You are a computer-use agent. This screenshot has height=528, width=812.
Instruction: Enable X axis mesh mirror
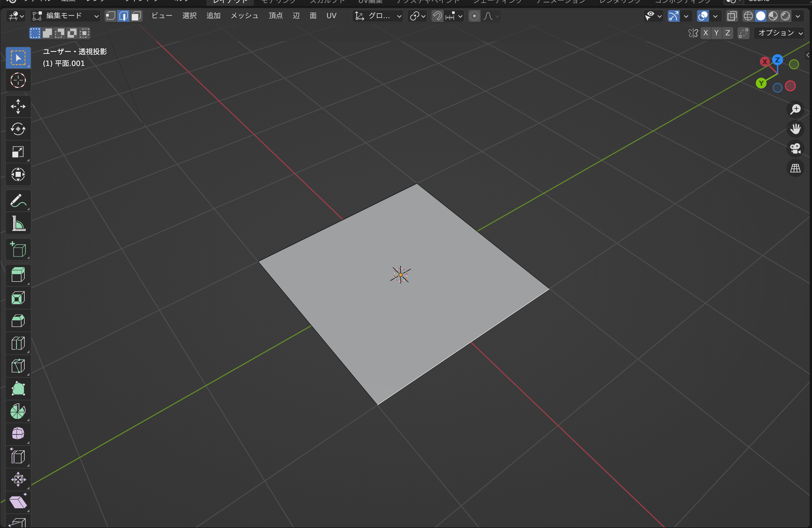706,33
